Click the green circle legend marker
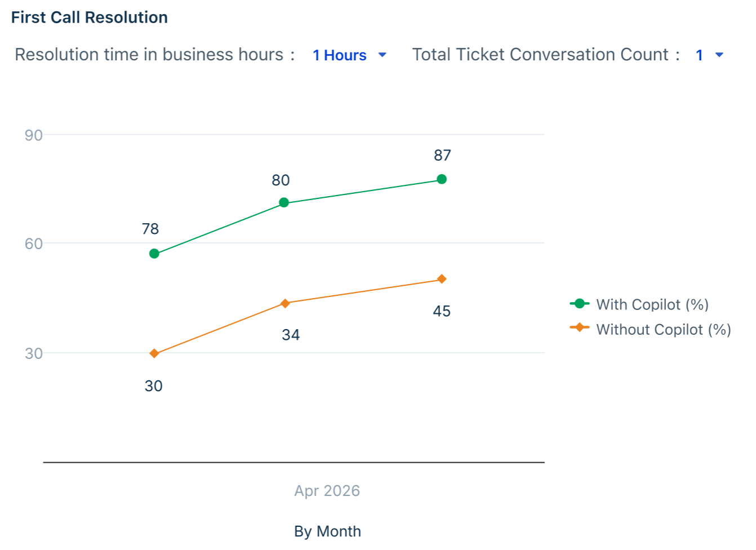Image resolution: width=756 pixels, height=550 pixels. click(580, 304)
